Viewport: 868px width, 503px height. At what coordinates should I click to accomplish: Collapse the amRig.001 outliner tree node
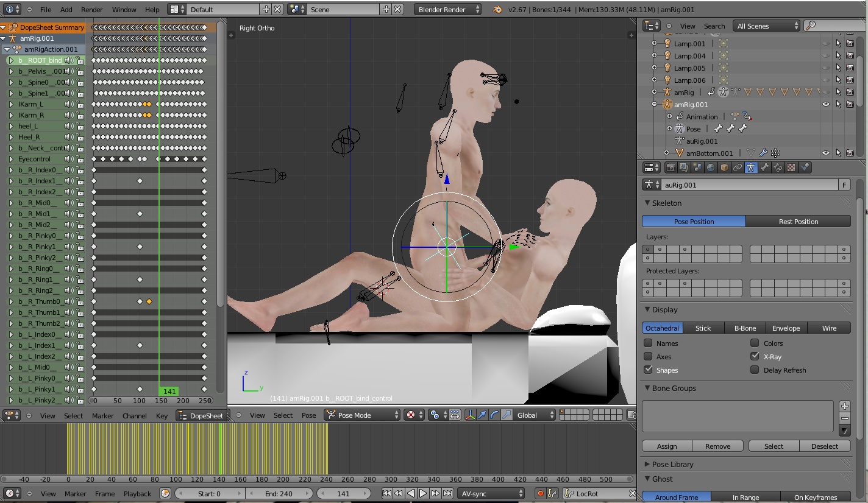click(655, 104)
